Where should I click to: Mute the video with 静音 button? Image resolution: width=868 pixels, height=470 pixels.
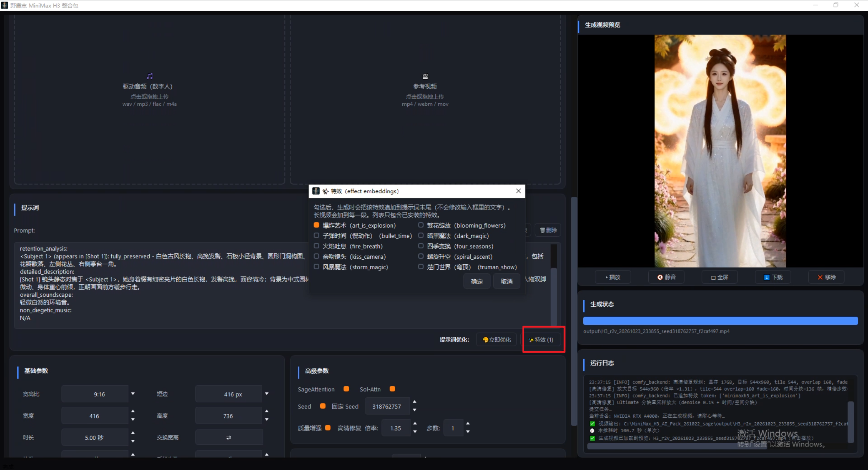point(666,277)
